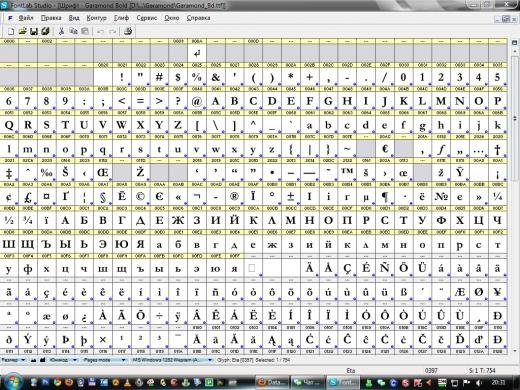Click the VLC cone taskbar icon
520x390 pixels.
pos(128,382)
